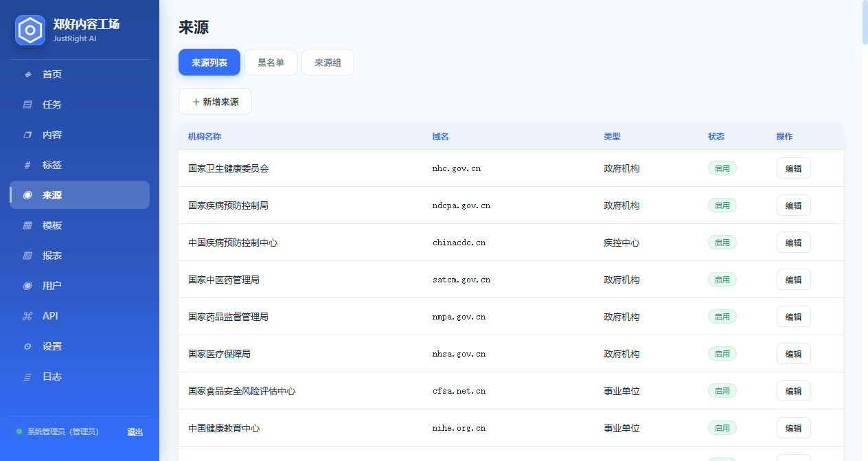Click the domain nhsa.gov.cn
This screenshot has width=868, height=461.
point(459,354)
